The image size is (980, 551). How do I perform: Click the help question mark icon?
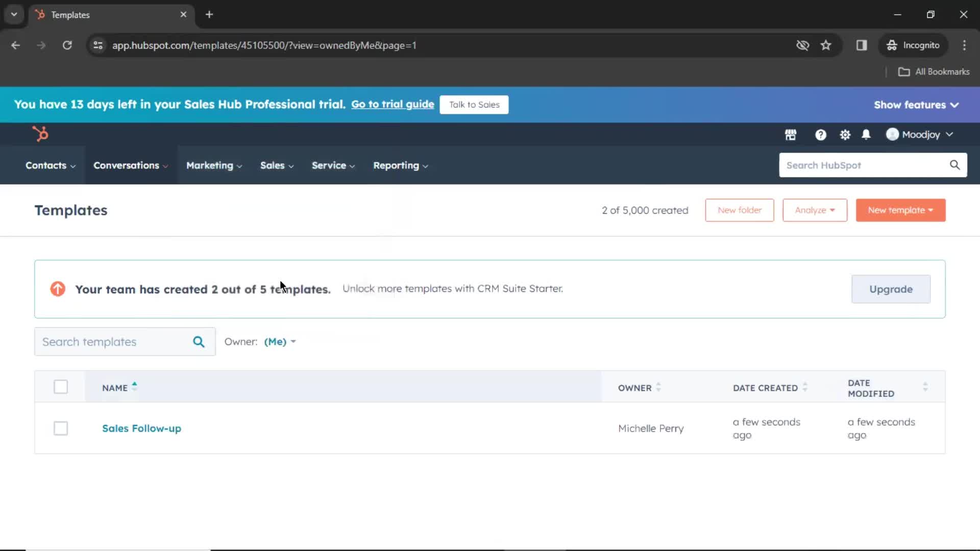point(821,135)
